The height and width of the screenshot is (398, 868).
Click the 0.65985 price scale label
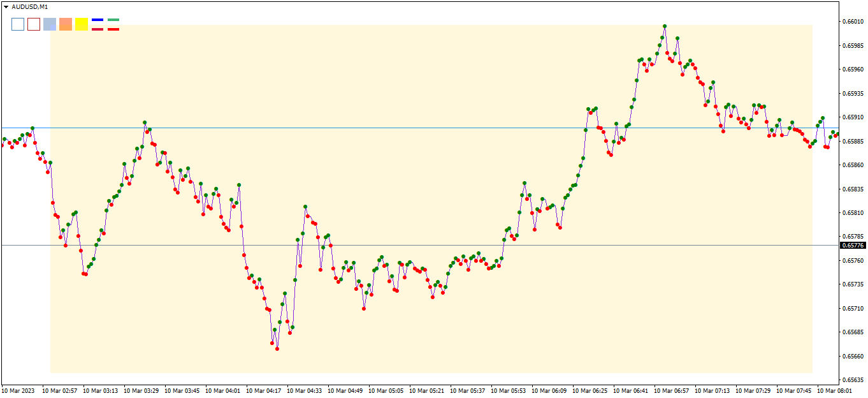click(853, 45)
